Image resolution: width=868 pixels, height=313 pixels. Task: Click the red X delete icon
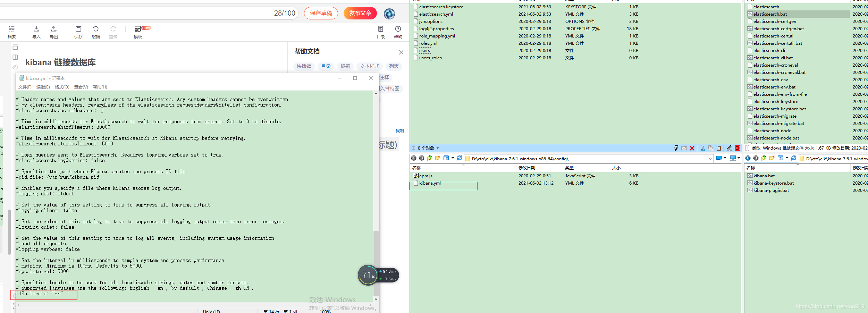coord(692,148)
